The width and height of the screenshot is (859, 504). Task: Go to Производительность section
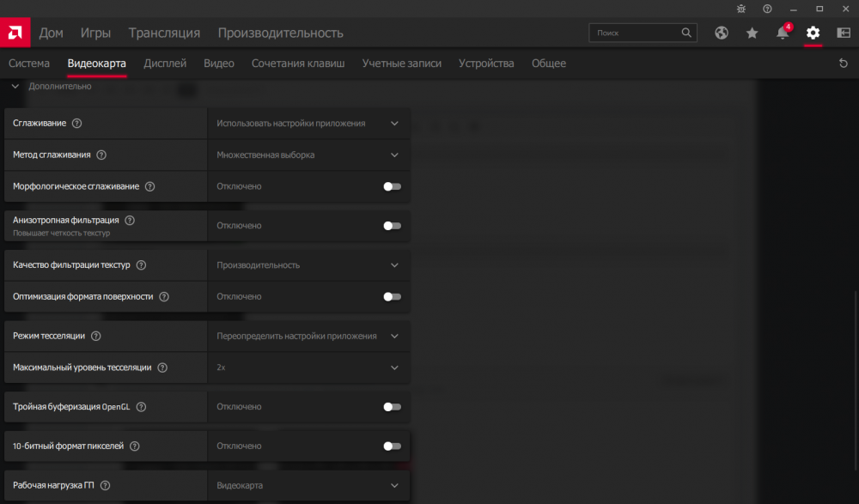[280, 33]
